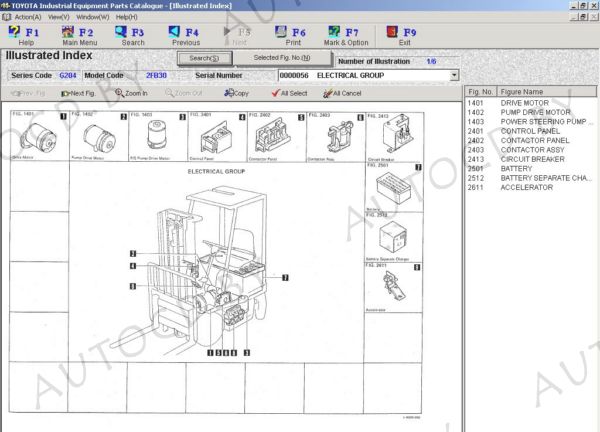Click the Next Fig. toolbar button
Viewport: 600px width, 432px height.
tap(78, 93)
